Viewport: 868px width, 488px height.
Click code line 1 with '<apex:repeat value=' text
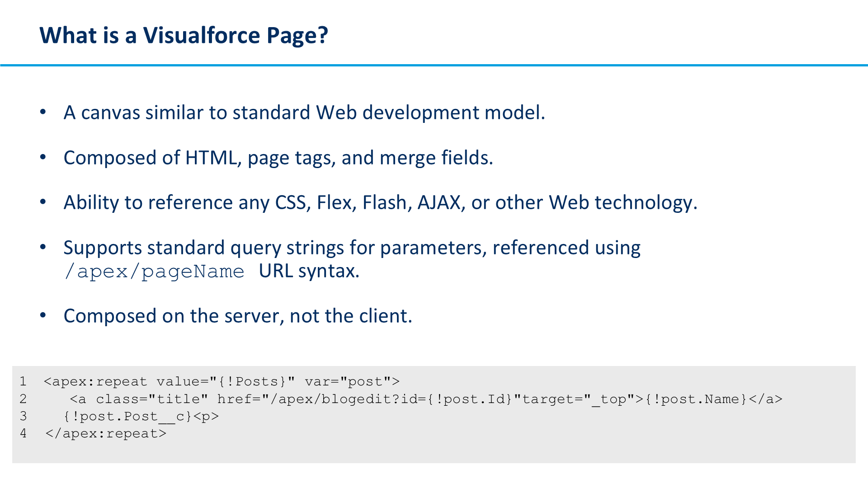click(222, 382)
